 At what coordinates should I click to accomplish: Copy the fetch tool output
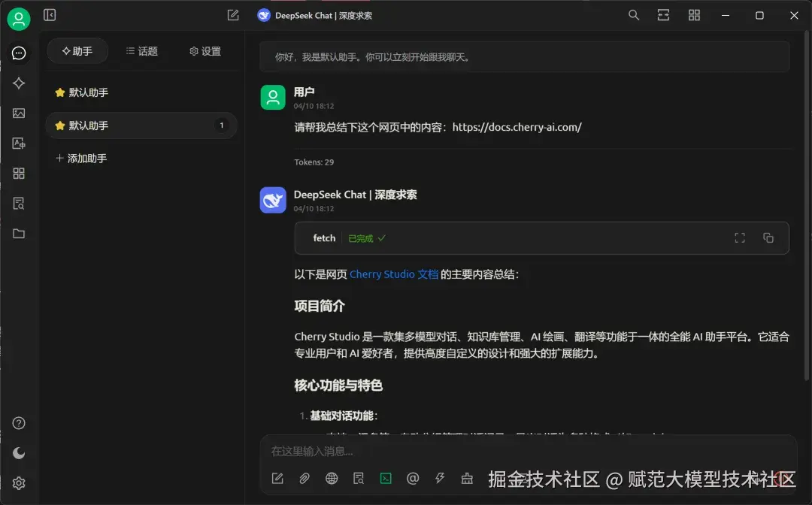(x=768, y=237)
